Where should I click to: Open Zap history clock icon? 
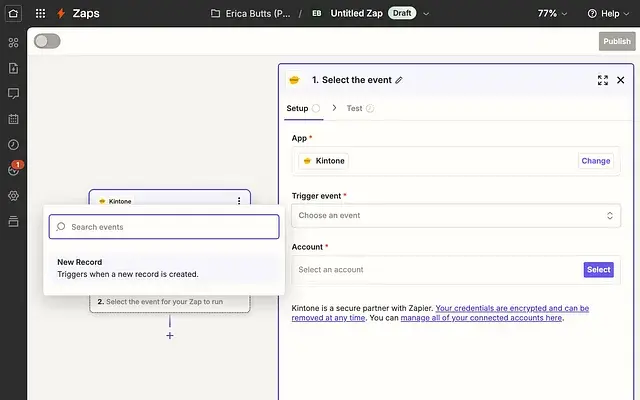click(x=13, y=144)
